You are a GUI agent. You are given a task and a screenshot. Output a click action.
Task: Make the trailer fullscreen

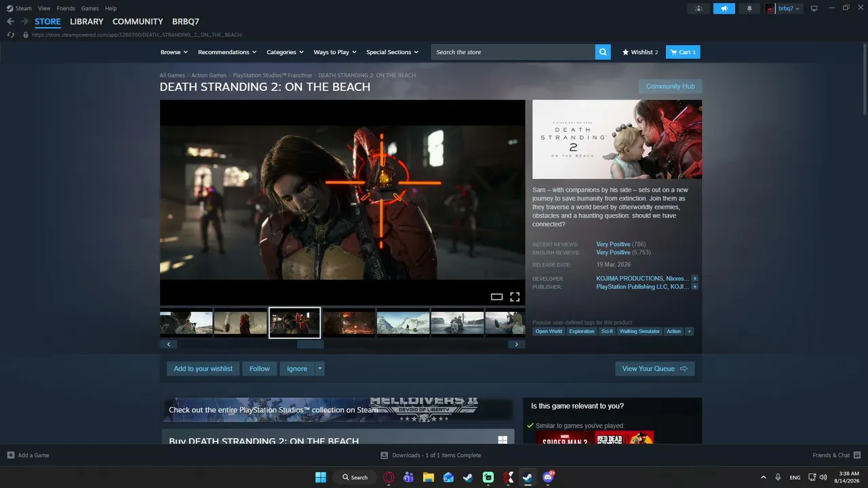(x=515, y=297)
